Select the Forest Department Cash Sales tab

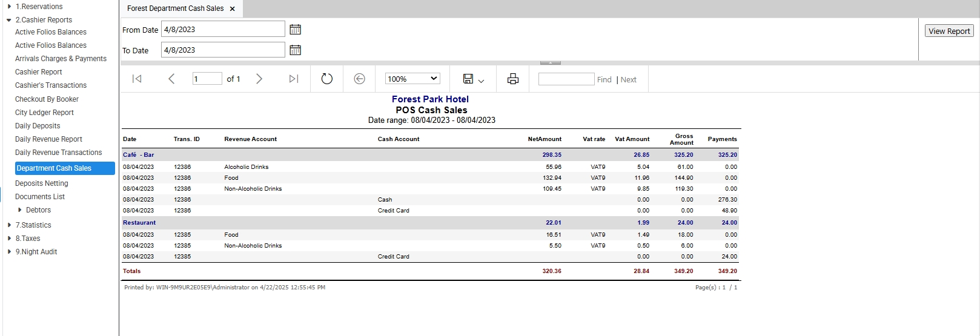point(175,8)
